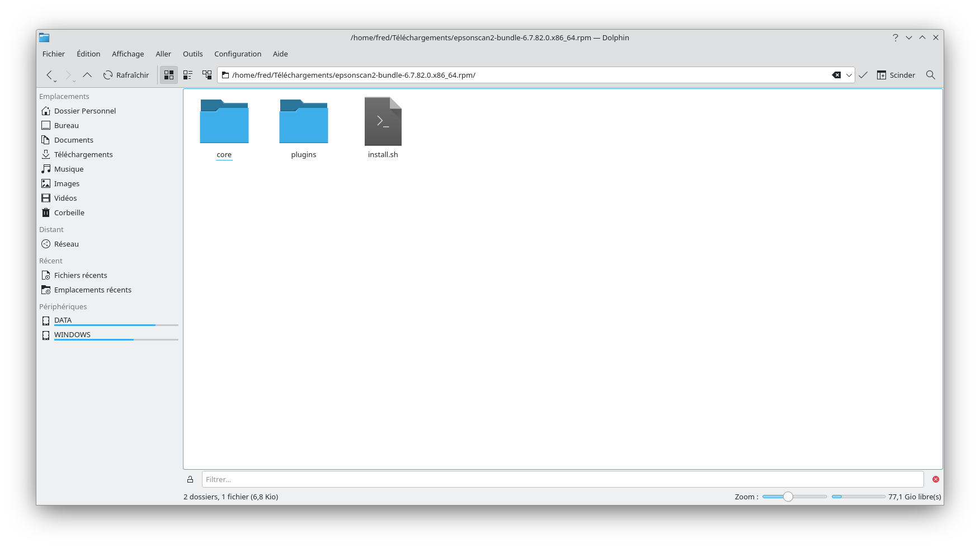This screenshot has width=980, height=548.
Task: Switch to the compact view mode
Action: (188, 74)
